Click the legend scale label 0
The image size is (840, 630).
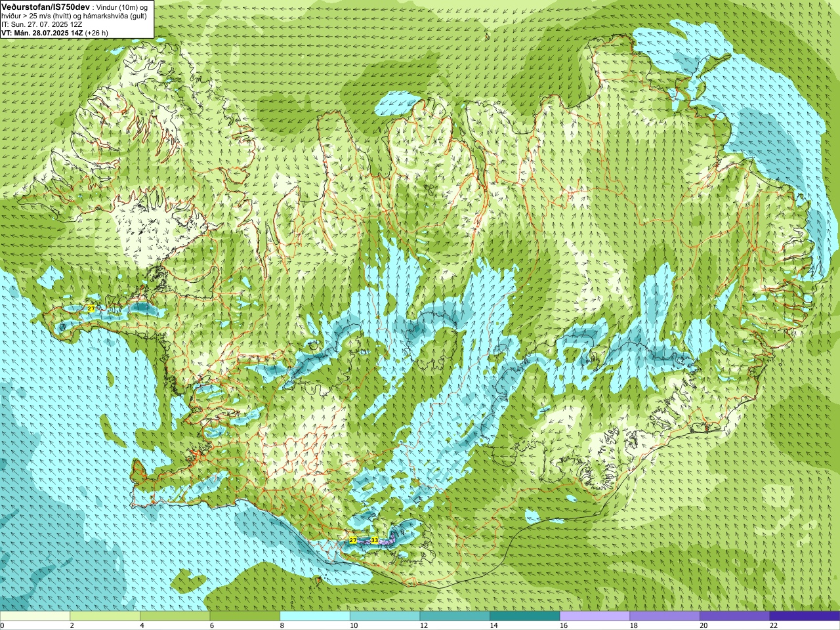tap(2, 625)
